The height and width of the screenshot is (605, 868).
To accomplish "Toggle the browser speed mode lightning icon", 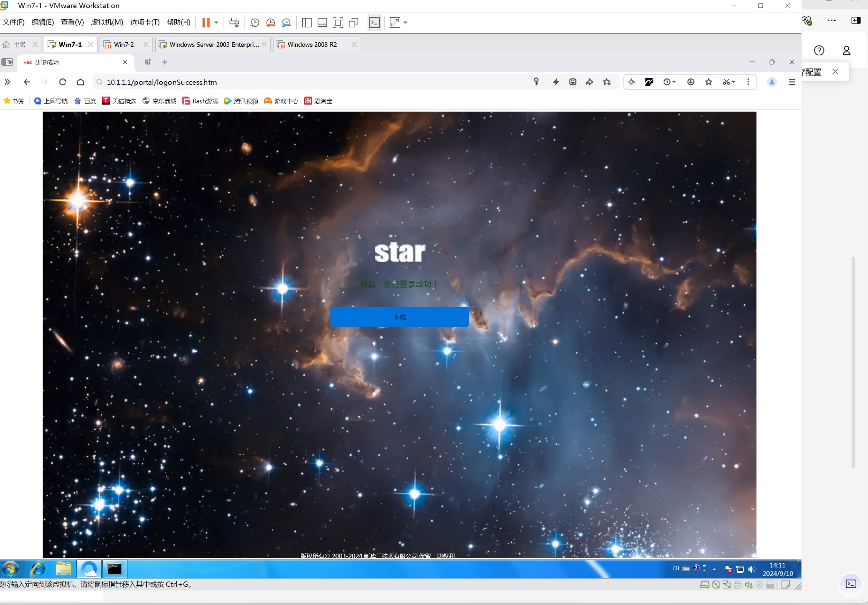I will click(556, 82).
